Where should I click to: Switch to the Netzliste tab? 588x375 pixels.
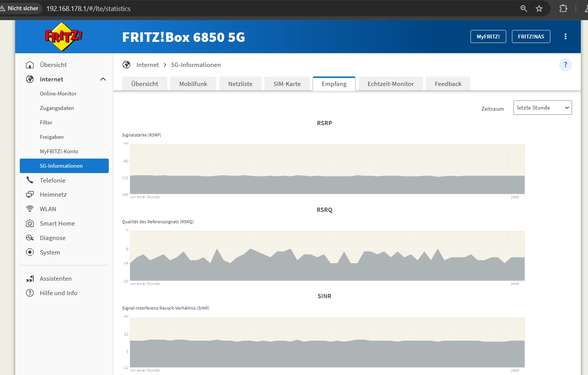[240, 84]
